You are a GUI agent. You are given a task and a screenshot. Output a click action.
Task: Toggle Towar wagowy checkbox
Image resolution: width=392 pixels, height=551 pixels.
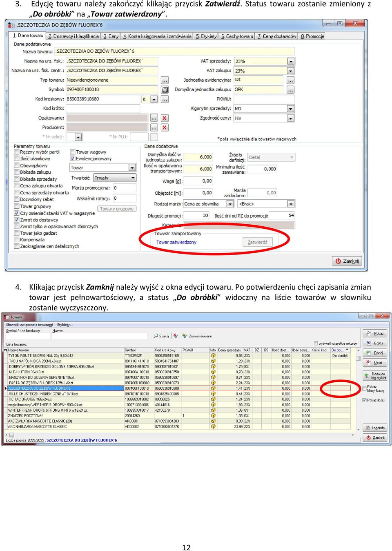72,152
